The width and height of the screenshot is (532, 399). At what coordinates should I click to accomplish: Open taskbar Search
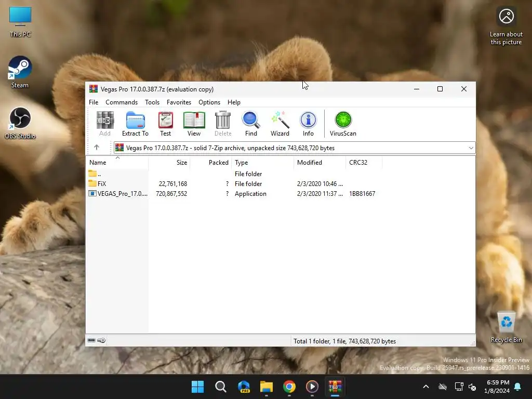(x=220, y=387)
